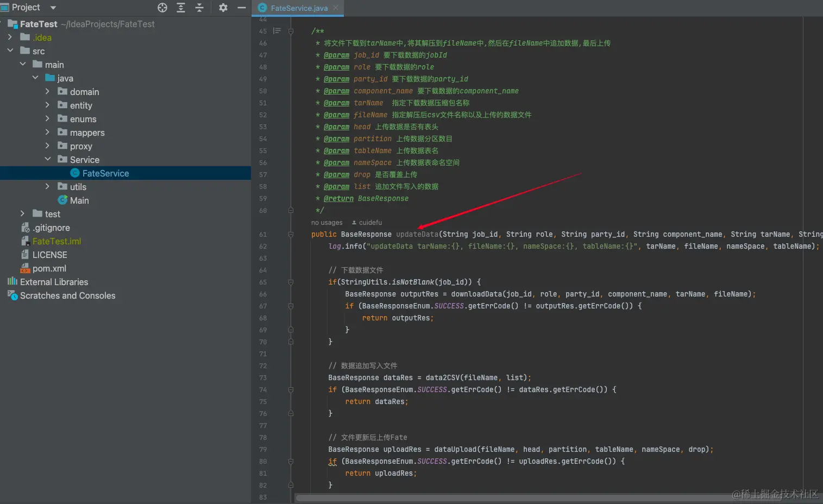Click the data2CSV call on line 73
Screen dimensions: 823x504
coord(443,378)
